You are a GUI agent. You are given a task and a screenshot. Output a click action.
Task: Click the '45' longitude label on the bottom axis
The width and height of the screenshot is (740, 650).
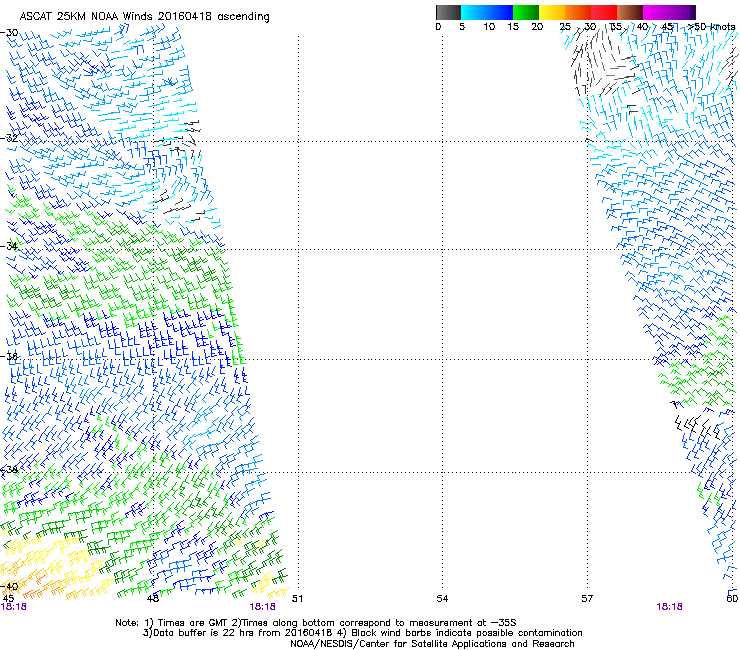coord(8,599)
